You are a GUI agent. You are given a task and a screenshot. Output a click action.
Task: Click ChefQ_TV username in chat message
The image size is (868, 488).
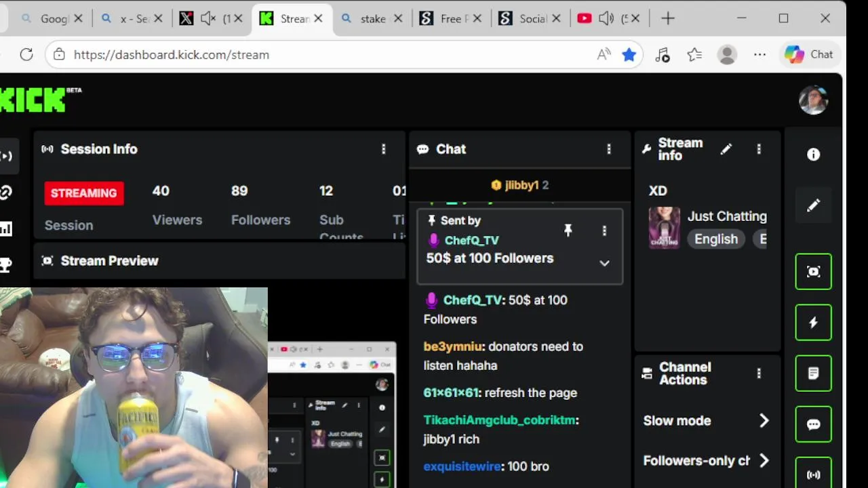click(x=473, y=300)
